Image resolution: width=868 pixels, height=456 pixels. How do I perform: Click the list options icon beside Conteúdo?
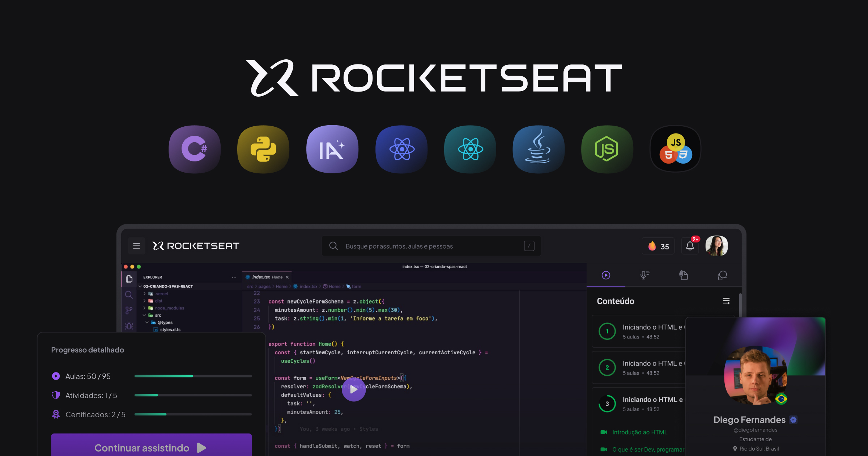(x=726, y=301)
